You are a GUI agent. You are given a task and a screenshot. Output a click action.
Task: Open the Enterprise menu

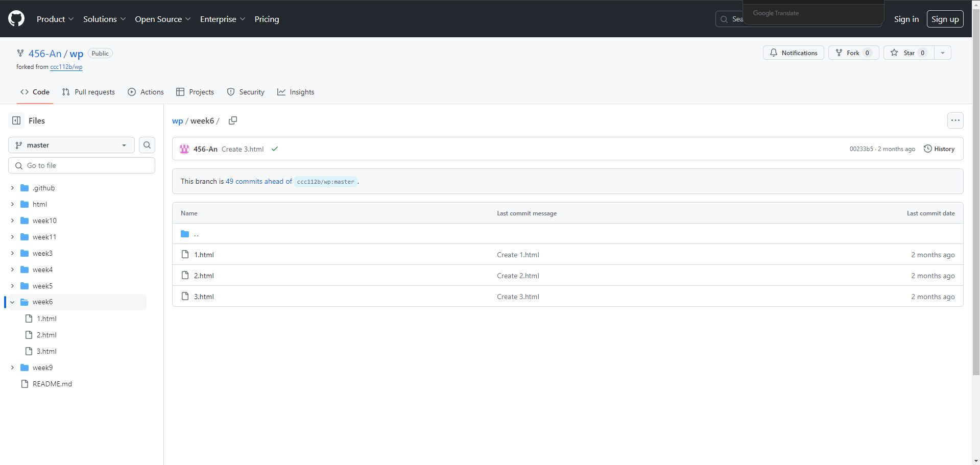coord(223,19)
